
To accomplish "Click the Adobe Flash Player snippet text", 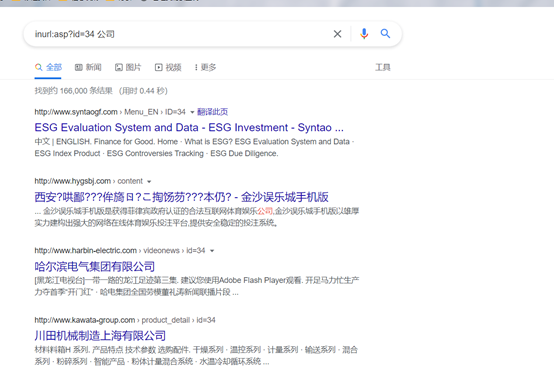I will tap(252, 280).
